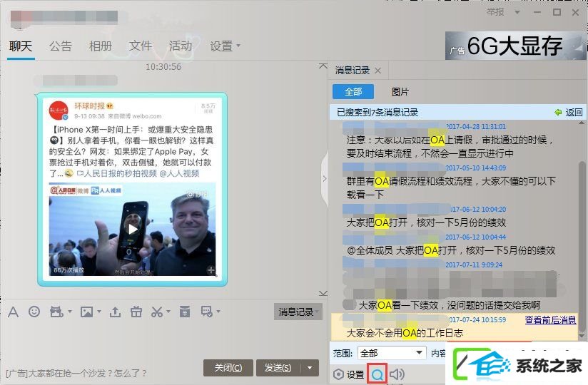Select the message 大家会不会用OA的工作日志
Screen dimensions: 588x385
click(x=405, y=333)
